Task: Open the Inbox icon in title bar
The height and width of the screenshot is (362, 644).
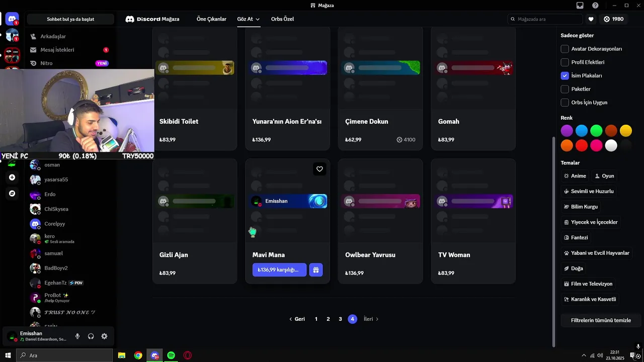Action: 580,6
